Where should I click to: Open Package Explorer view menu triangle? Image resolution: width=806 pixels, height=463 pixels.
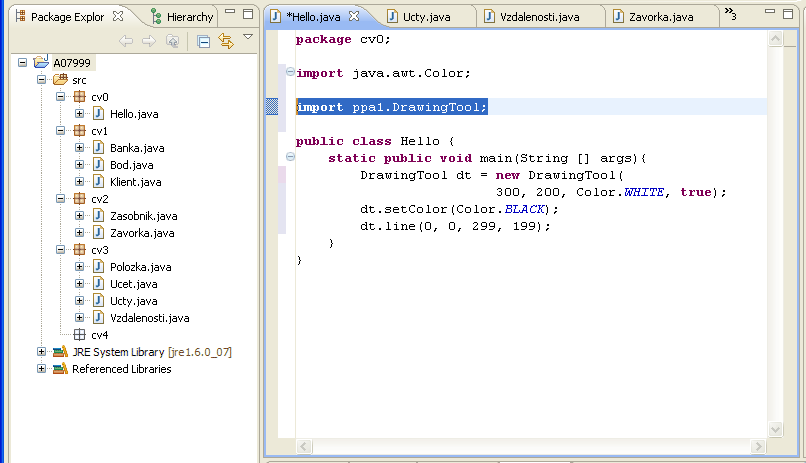click(x=248, y=38)
